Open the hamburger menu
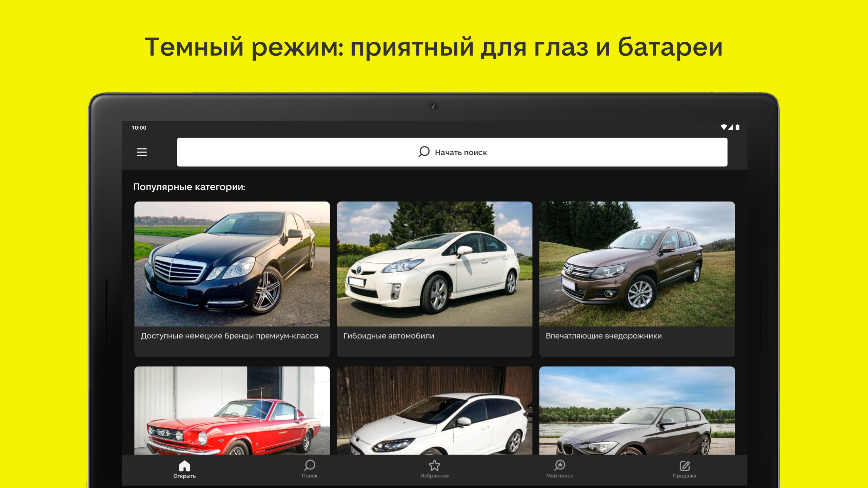 point(142,152)
